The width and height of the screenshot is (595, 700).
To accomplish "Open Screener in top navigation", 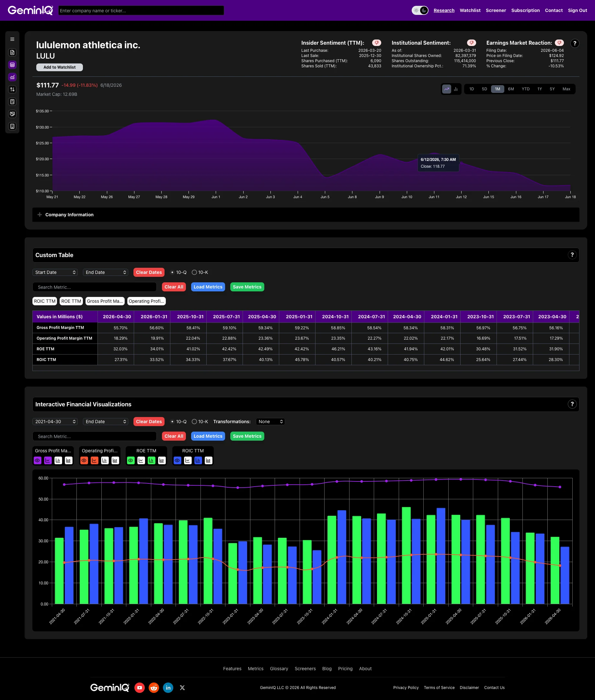I will [x=496, y=10].
